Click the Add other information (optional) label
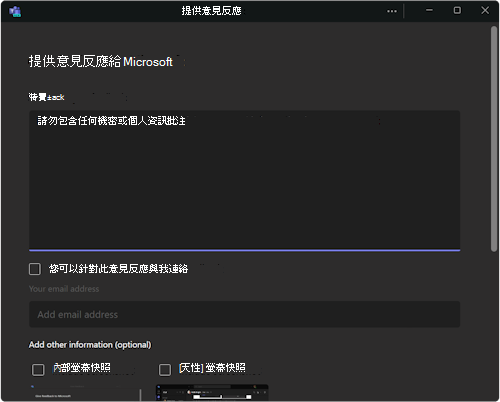Screen dimensions: 500x402 point(90,345)
